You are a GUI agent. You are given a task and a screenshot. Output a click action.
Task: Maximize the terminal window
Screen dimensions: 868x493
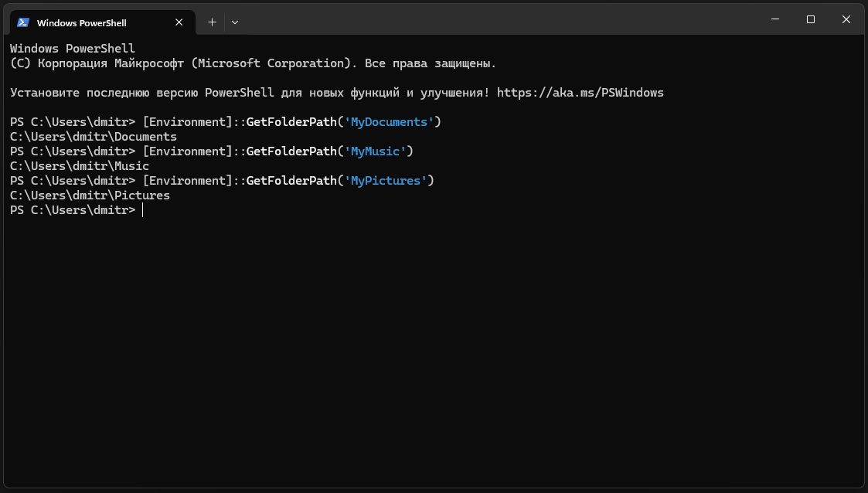(x=811, y=19)
